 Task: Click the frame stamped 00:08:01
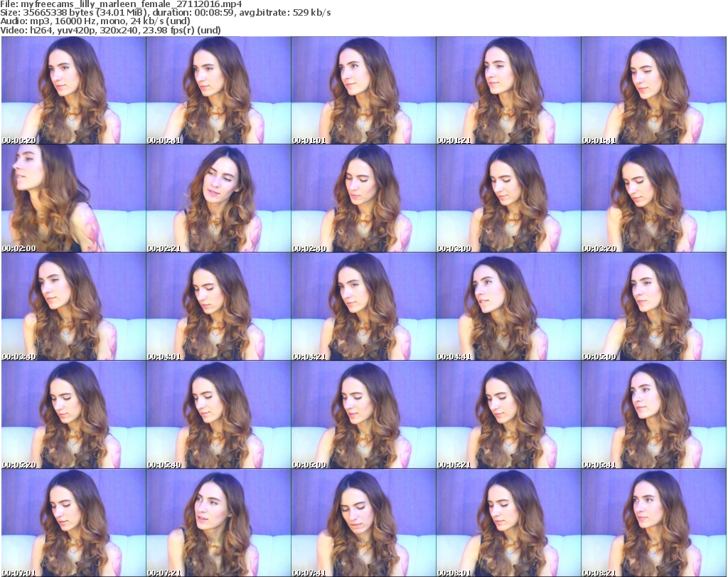point(508,523)
